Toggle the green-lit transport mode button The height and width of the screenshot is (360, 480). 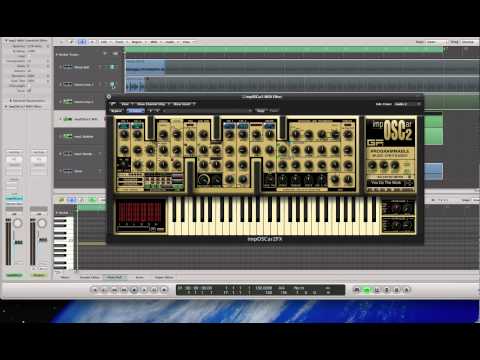coord(367,290)
